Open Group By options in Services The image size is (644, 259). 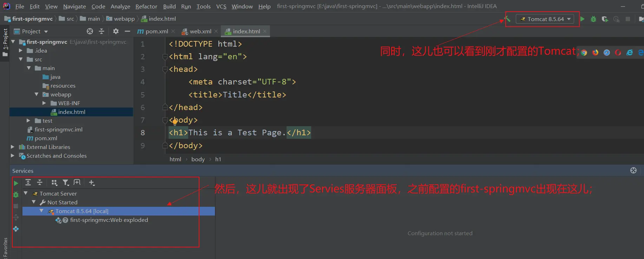54,183
